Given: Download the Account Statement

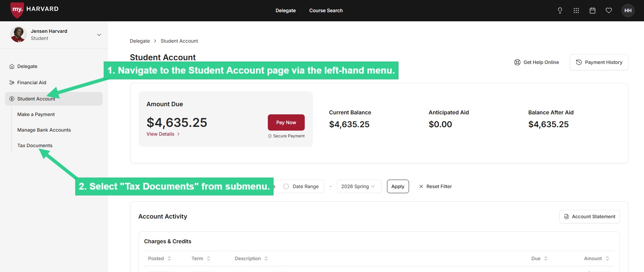Looking at the screenshot, I should pos(589,217).
